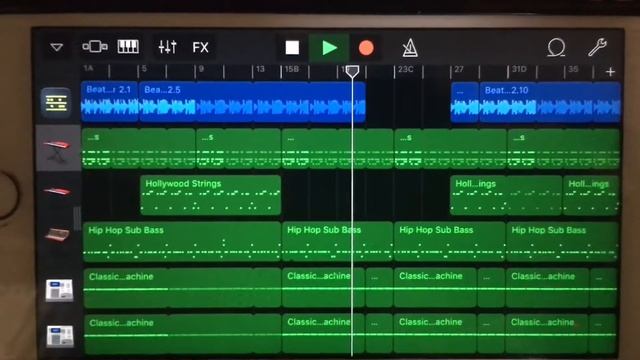
Task: Select the second Hip Hop Sub Bass region
Action: point(337,241)
